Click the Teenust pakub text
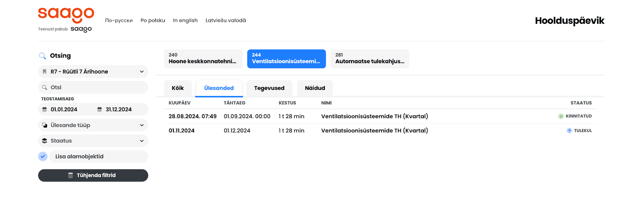 [x=53, y=29]
